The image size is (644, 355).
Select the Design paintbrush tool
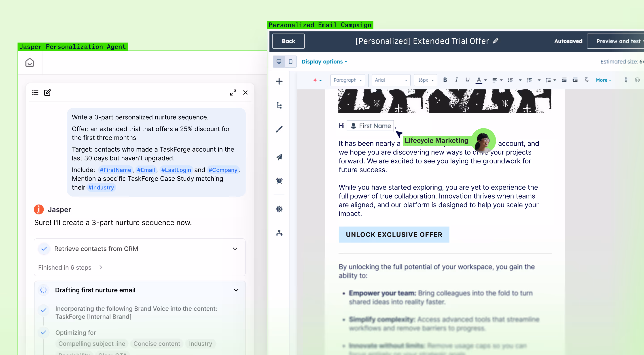coord(279,129)
